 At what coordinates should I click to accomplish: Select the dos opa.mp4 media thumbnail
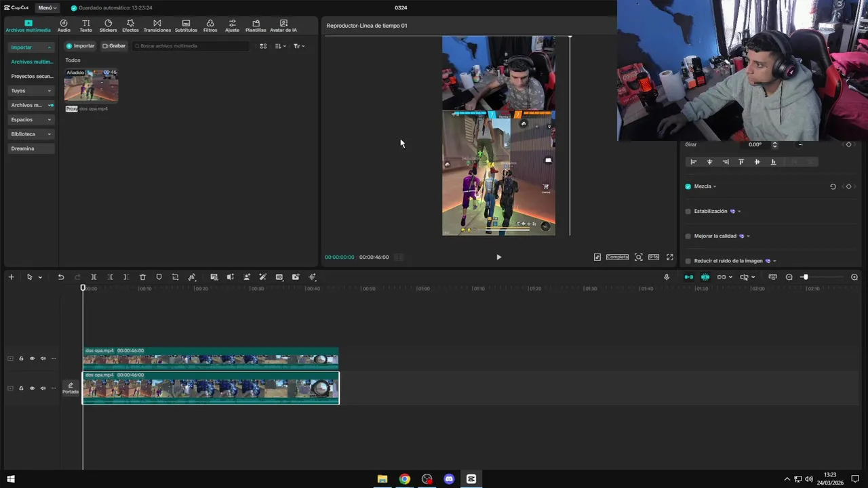tap(91, 85)
